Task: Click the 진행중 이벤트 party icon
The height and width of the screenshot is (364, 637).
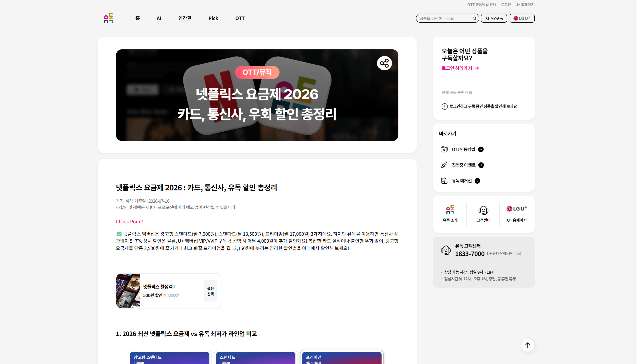Action: [444, 165]
